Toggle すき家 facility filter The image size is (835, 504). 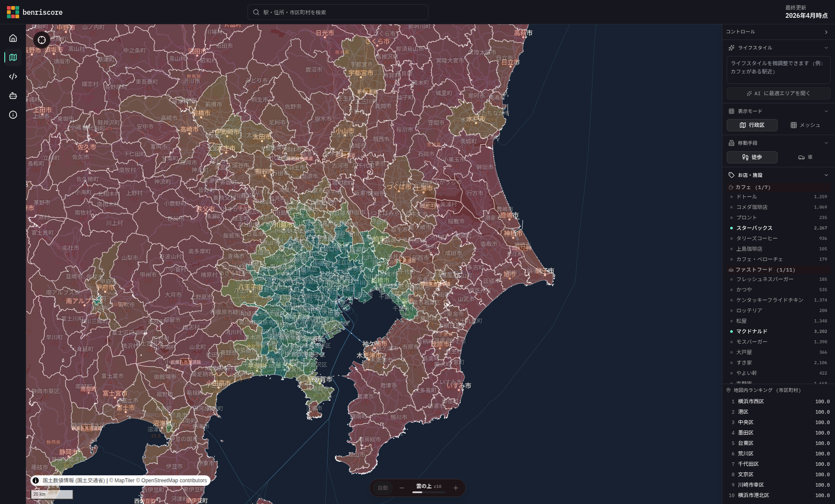click(778, 363)
